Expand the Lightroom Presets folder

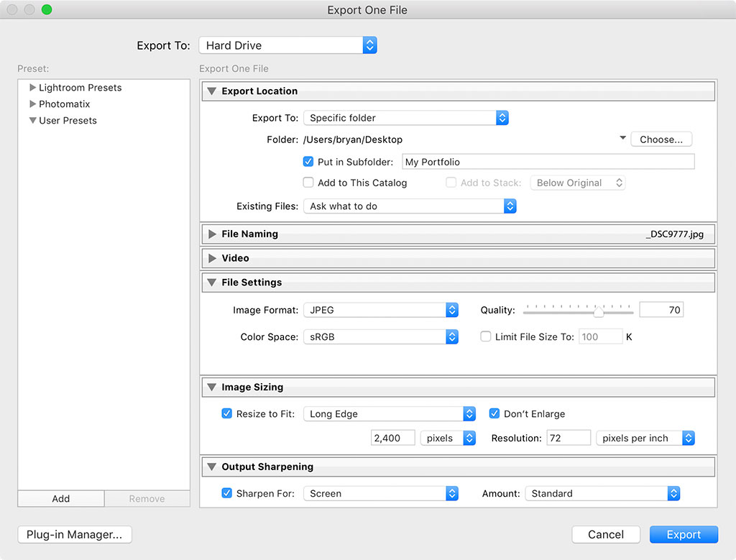click(32, 88)
